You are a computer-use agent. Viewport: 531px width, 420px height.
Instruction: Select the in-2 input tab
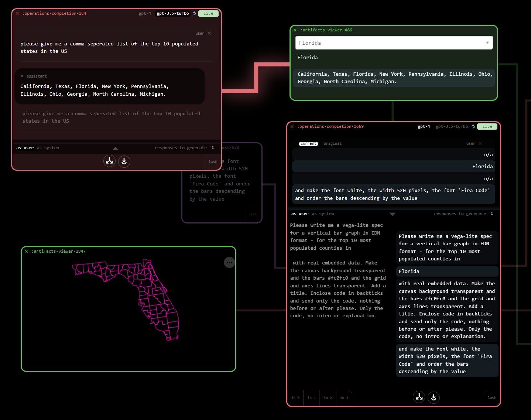point(328,398)
